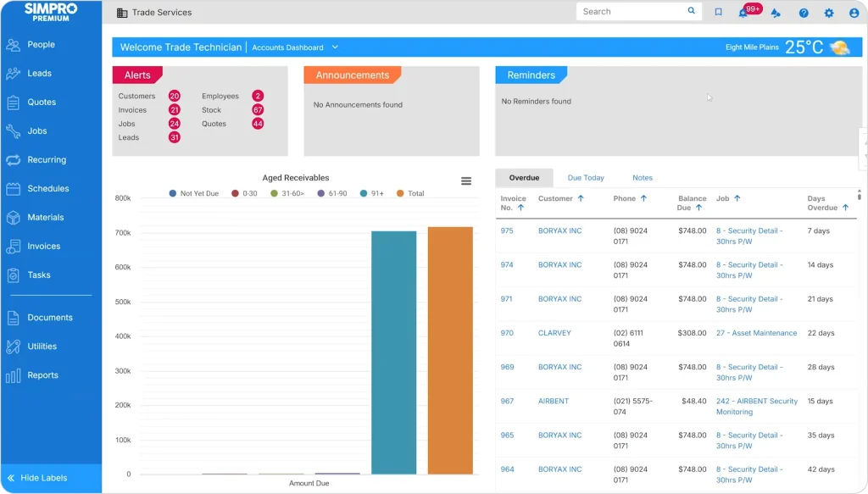
Task: Click into the Search input field
Action: pyautogui.click(x=632, y=12)
